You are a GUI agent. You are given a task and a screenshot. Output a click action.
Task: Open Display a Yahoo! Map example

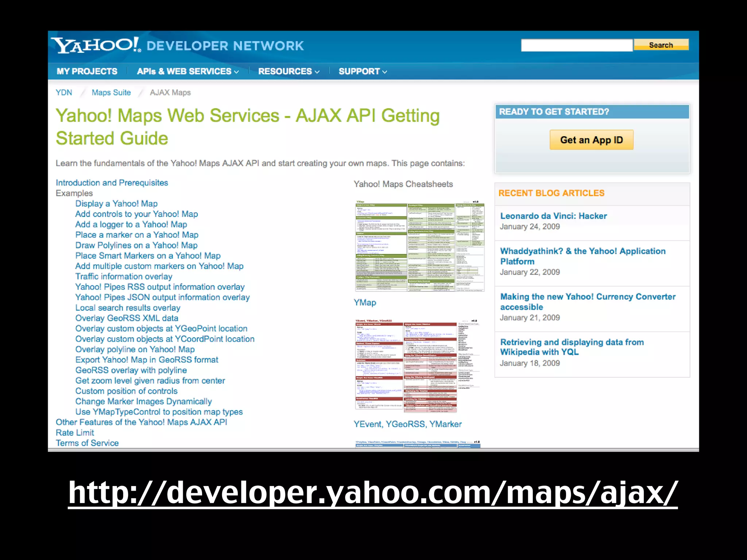click(x=116, y=203)
